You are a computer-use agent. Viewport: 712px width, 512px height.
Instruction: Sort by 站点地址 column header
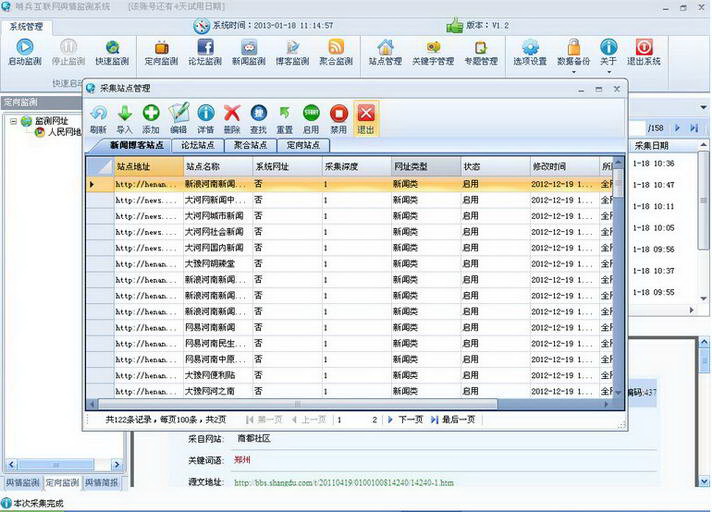tap(148, 167)
